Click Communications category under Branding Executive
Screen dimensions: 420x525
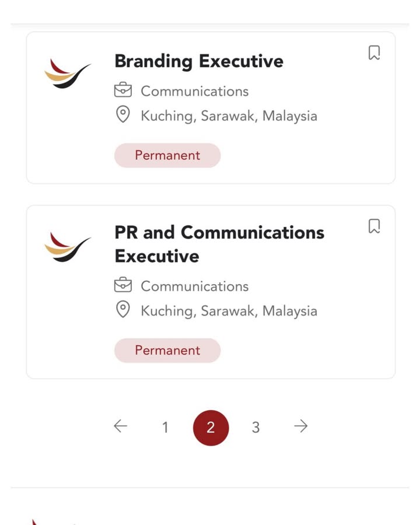[194, 92]
